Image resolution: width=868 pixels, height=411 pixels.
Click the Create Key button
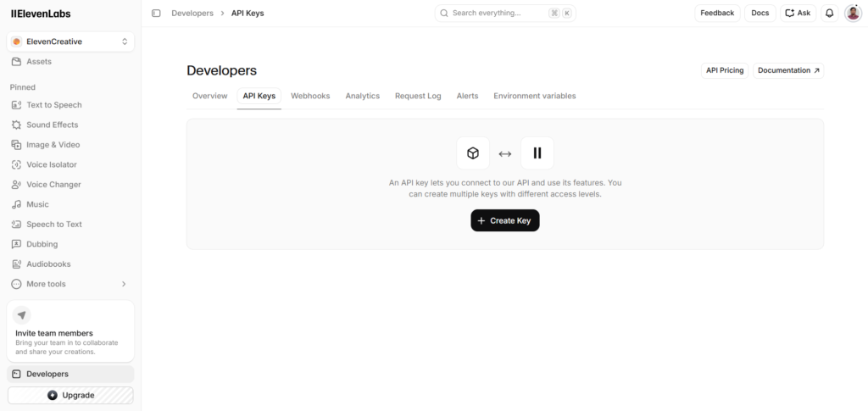pyautogui.click(x=505, y=220)
